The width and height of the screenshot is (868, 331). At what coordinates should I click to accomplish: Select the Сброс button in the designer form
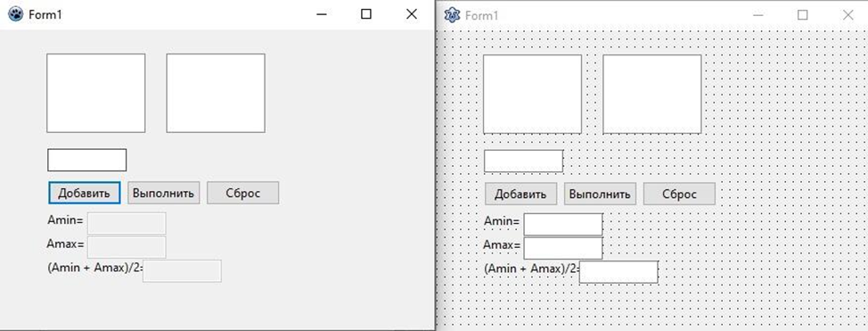coord(679,194)
